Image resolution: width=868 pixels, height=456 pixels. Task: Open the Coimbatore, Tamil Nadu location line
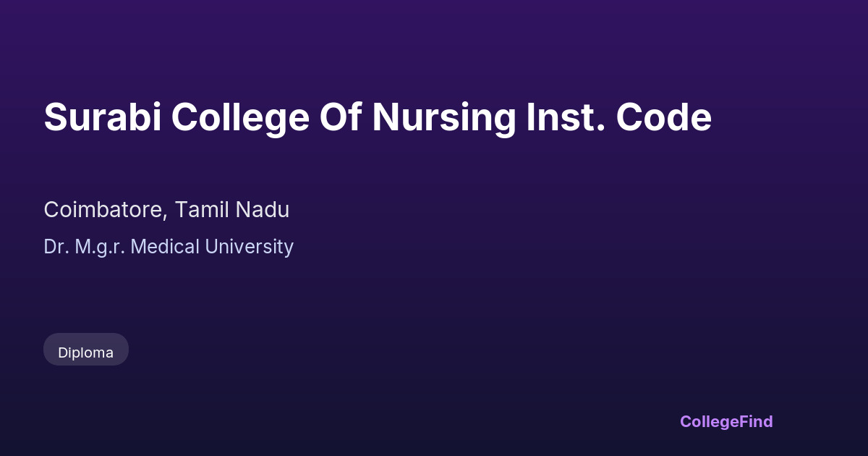[x=166, y=210]
